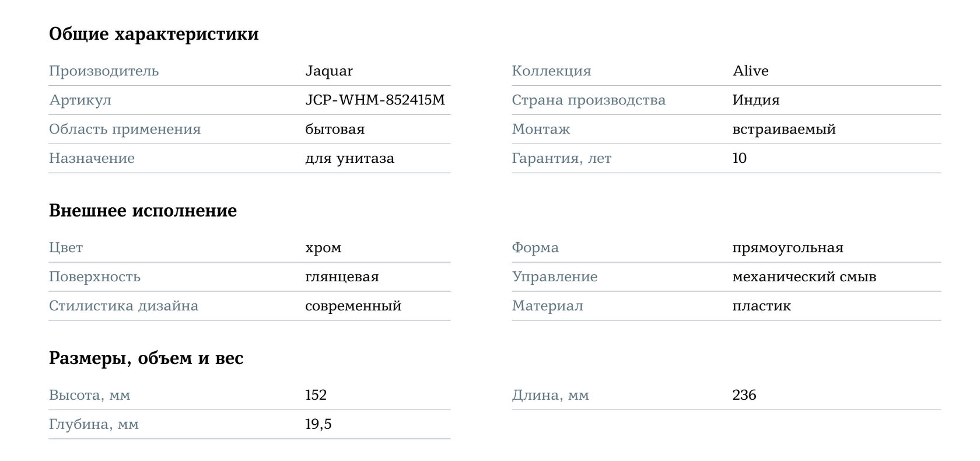This screenshot has height=461, width=980.
Task: Click the Alive collection value
Action: tap(750, 71)
